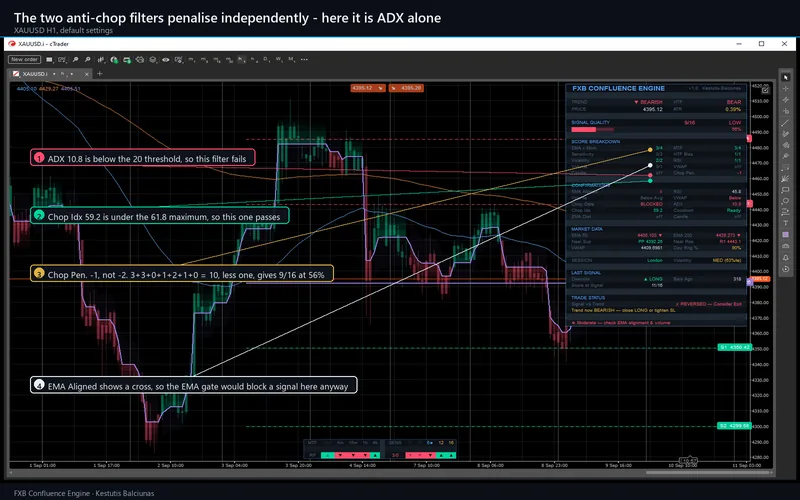Select the active h1 timeframe button
Image resolution: width=800 pixels, height=500 pixels.
[241, 60]
